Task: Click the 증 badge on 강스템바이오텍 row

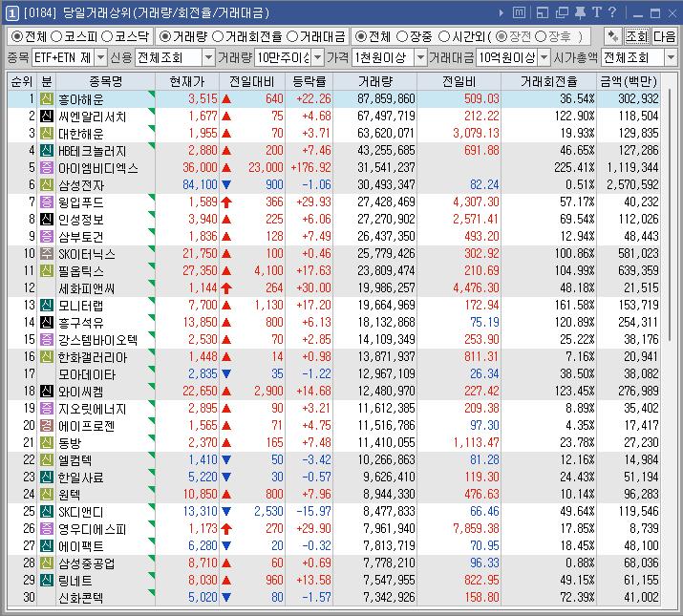Action: click(47, 339)
